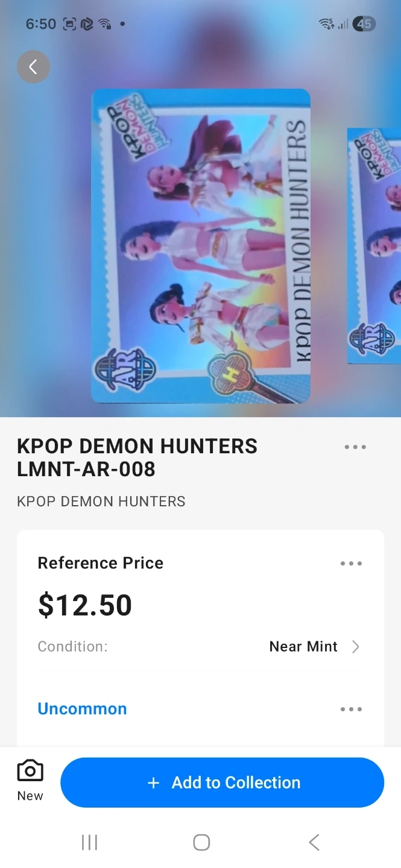Tap the KPOP DEMON HUNTERS set name
This screenshot has height=868, width=401.
click(x=101, y=502)
